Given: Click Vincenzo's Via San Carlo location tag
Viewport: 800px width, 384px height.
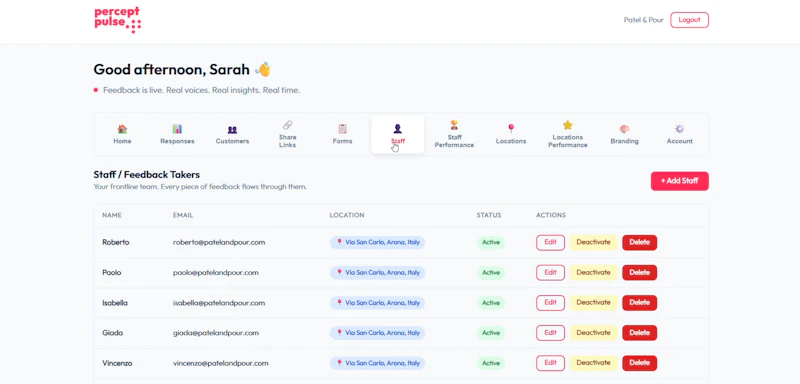Looking at the screenshot, I should (x=378, y=363).
